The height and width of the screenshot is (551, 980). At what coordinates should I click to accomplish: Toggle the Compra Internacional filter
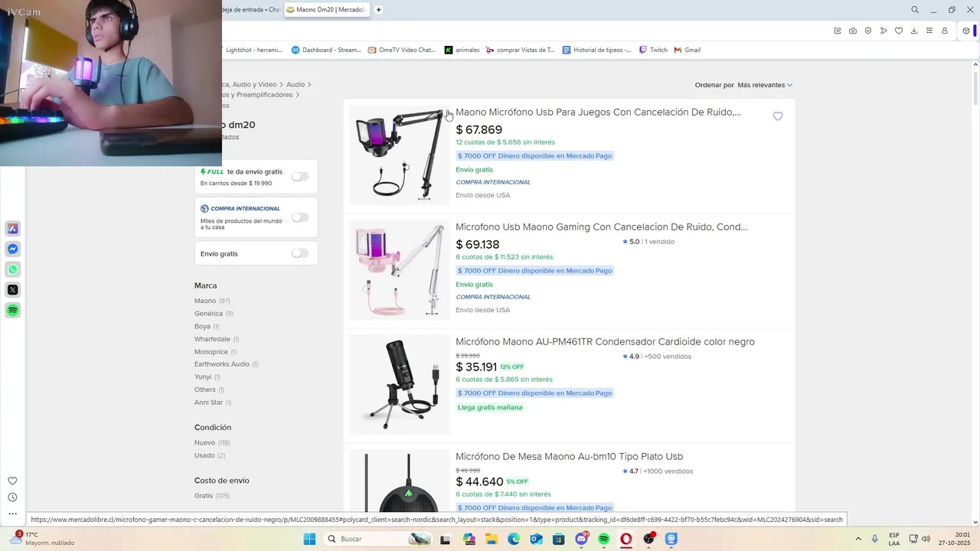coord(300,217)
